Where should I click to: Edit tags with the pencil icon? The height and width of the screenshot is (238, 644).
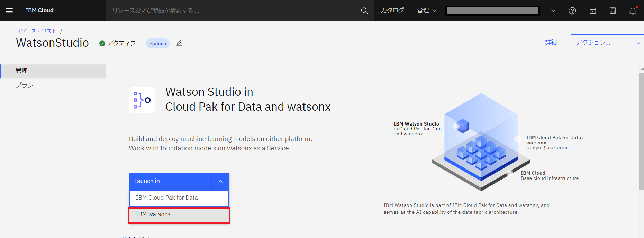pos(179,43)
